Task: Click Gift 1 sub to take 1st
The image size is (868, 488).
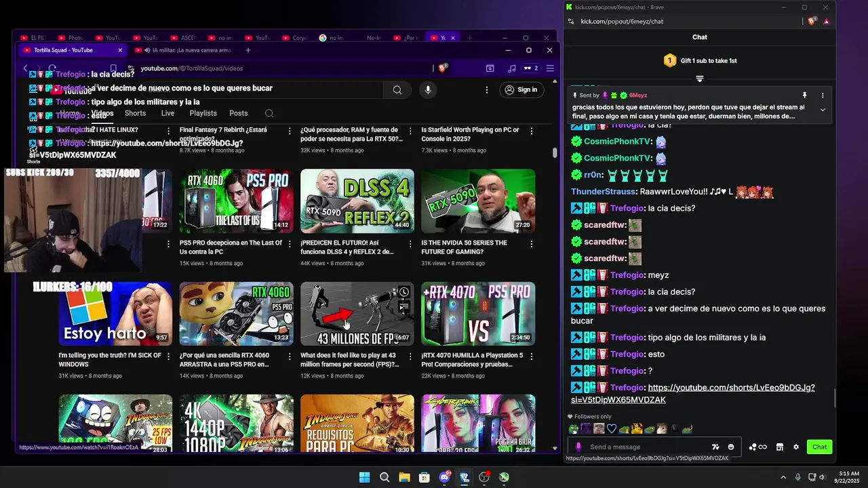Action: click(700, 60)
